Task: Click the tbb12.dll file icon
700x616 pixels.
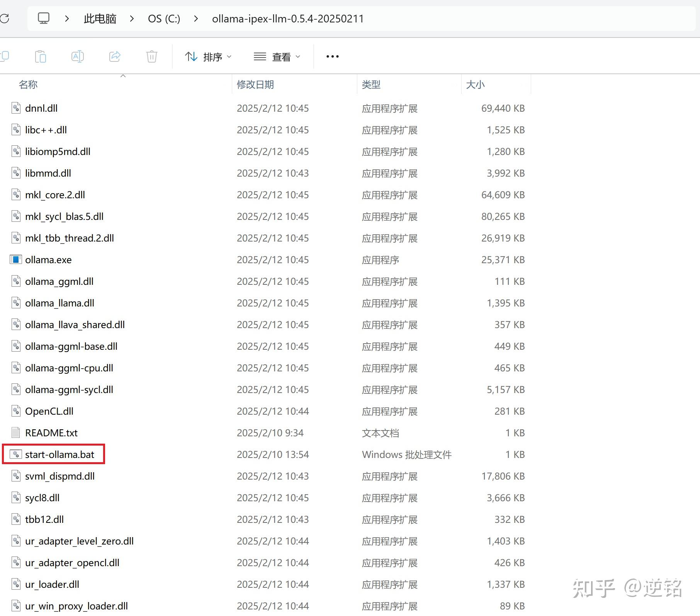Action: [16, 519]
